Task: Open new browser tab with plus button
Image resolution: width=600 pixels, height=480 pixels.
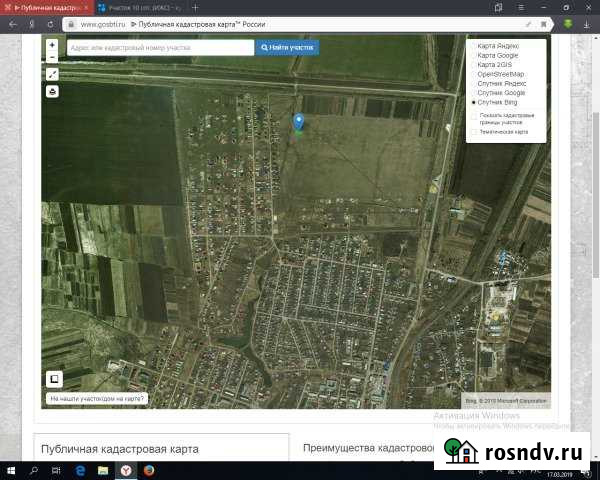Action: pos(195,7)
